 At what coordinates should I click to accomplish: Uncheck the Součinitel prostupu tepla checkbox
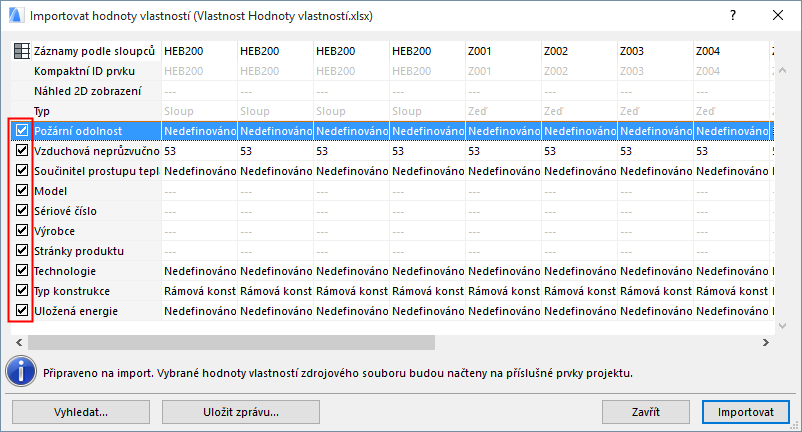tap(21, 170)
